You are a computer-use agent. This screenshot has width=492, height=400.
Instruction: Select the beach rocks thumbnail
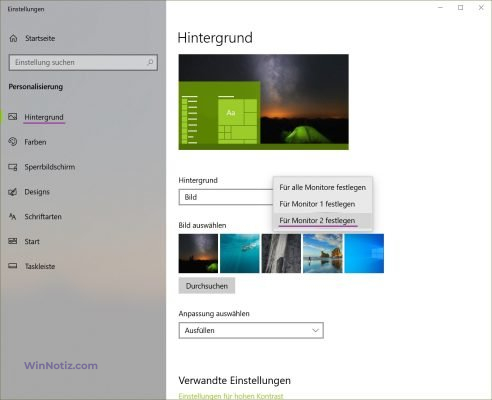tap(323, 253)
